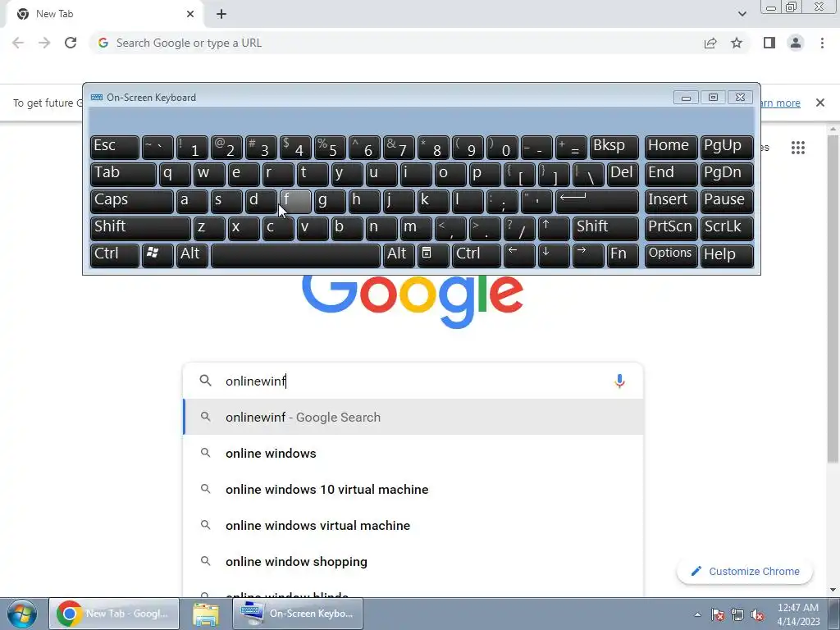Tap the up arrow key on keyboard

click(x=553, y=228)
